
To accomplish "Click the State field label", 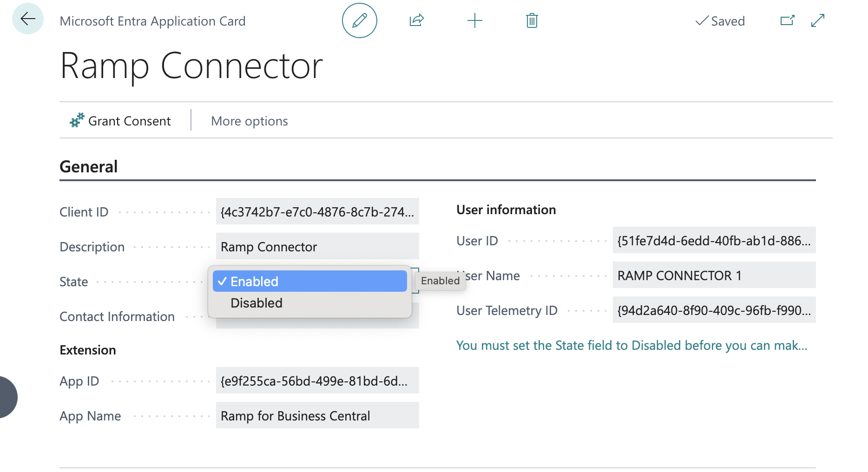I will [74, 282].
